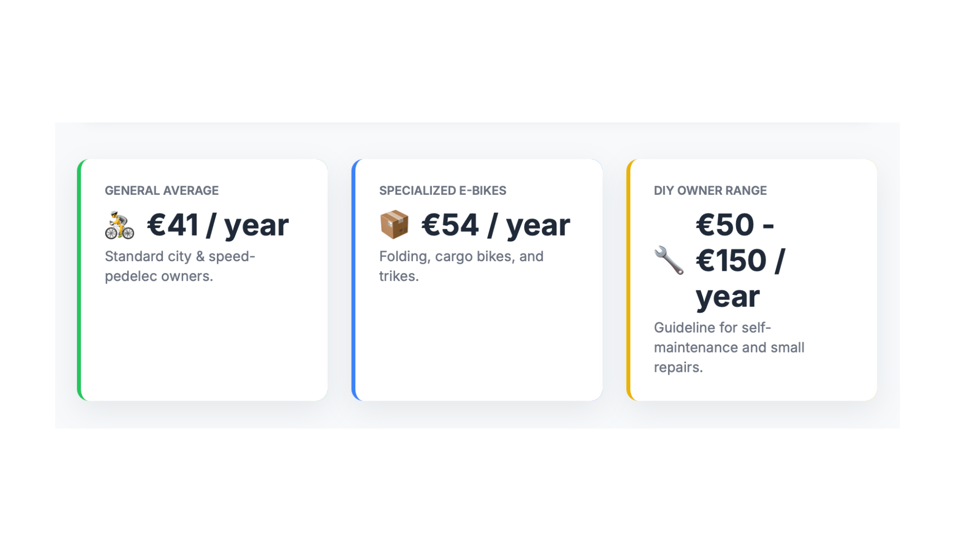Click 'Guideline for self-maintenance' description text
Viewport: 980px width, 551px height.
click(x=729, y=347)
